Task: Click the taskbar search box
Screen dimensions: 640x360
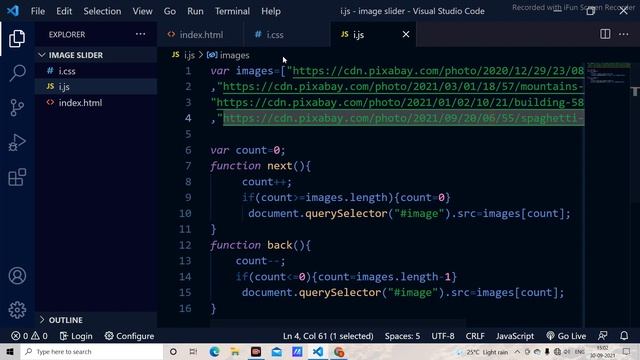Action: point(92,352)
